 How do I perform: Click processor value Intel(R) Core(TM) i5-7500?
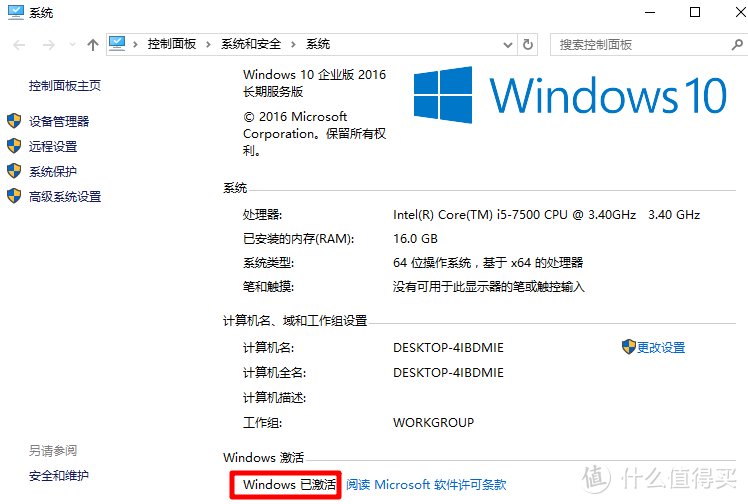(547, 215)
